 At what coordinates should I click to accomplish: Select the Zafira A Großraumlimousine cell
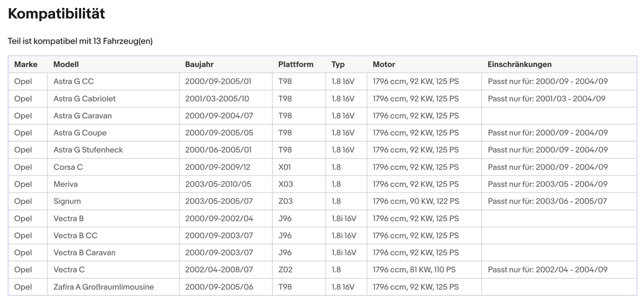click(103, 287)
